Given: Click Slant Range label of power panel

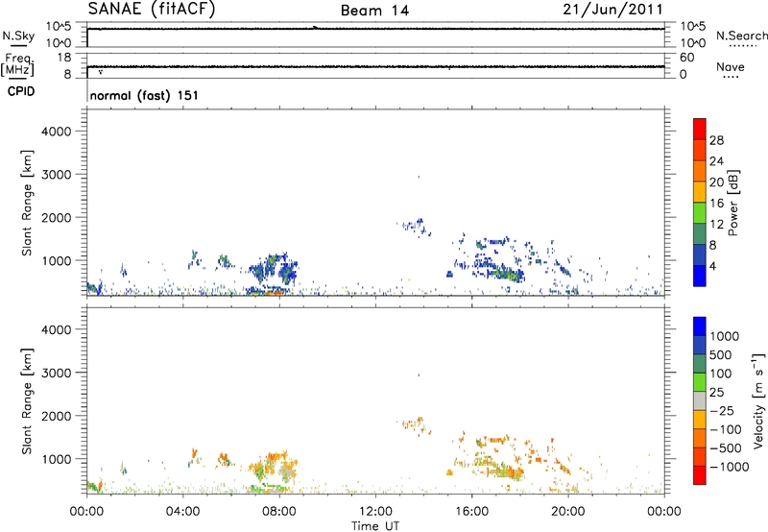Looking at the screenshot, I should tap(27, 203).
